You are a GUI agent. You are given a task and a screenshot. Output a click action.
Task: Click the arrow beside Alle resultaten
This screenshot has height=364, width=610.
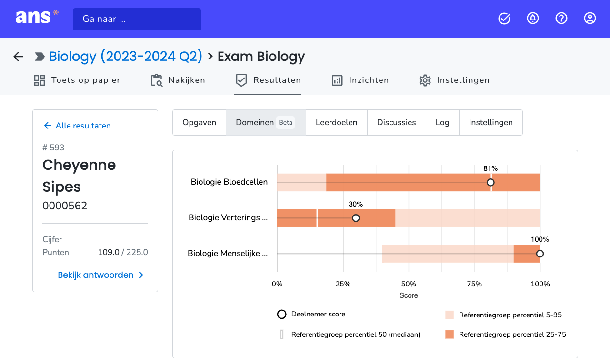[48, 126]
